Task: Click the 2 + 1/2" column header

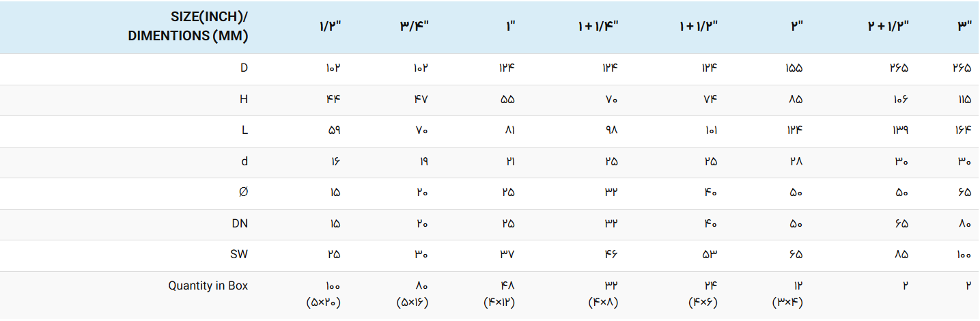Action: pyautogui.click(x=888, y=27)
